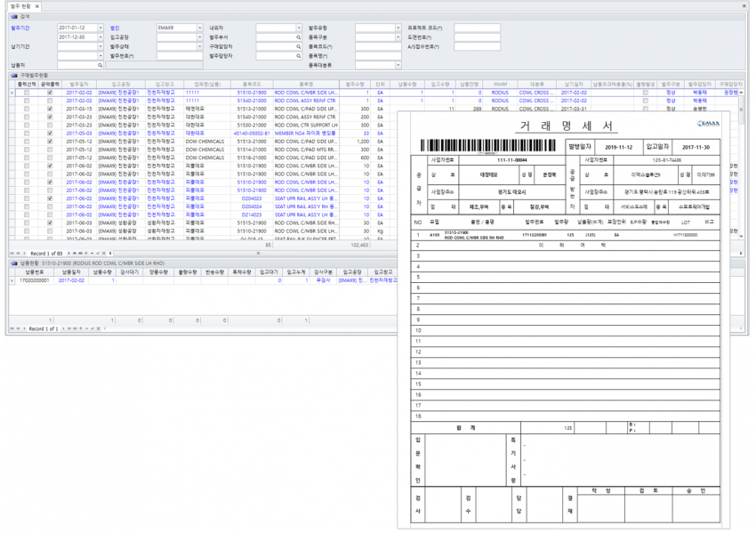Click the 검색 panel header icon
Viewport: 756px width, 534px height.
click(13, 16)
